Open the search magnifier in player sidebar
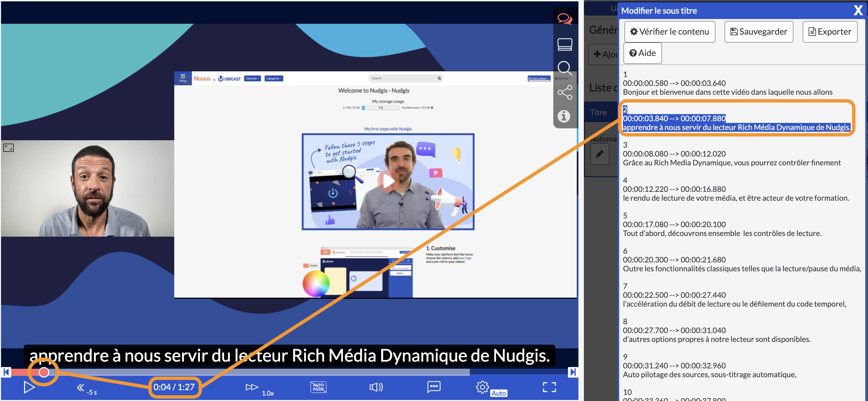Image resolution: width=868 pixels, height=401 pixels. [565, 68]
